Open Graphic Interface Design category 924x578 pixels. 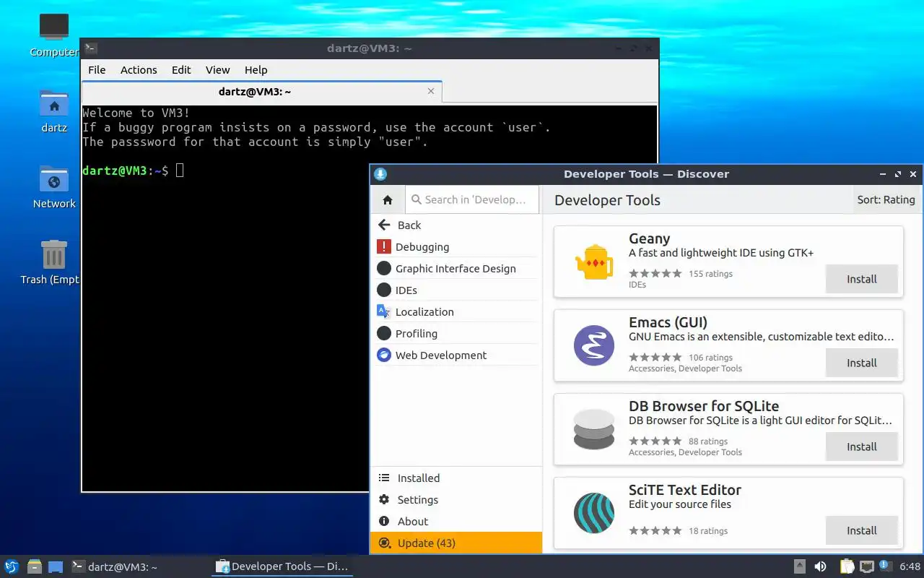tap(456, 268)
